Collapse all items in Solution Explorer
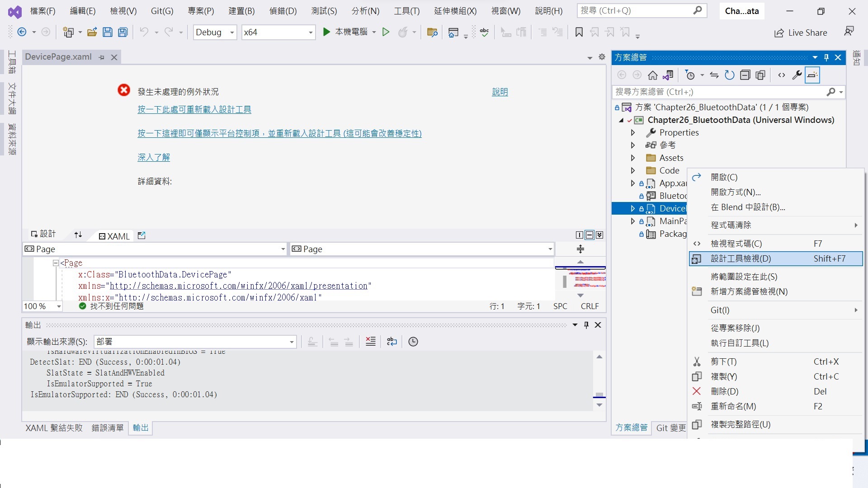Viewport: 868px width, 488px height. pos(745,75)
